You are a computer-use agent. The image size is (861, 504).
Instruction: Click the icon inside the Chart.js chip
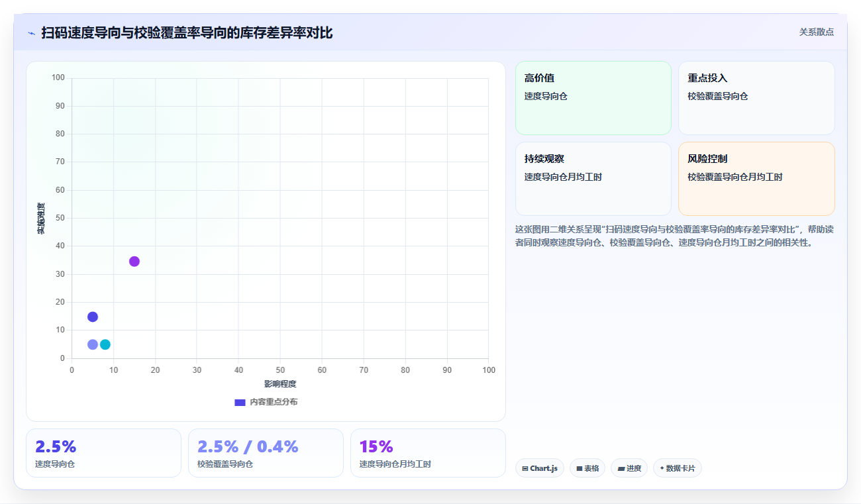525,468
